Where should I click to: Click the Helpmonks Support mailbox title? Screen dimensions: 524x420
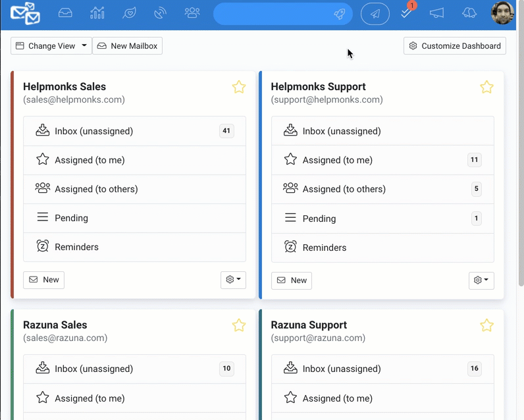[x=318, y=86]
